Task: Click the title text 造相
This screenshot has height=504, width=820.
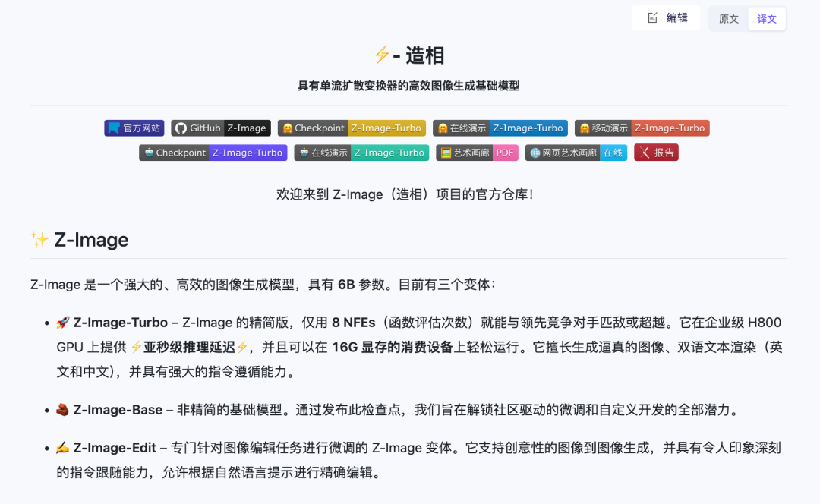Action: 424,55
